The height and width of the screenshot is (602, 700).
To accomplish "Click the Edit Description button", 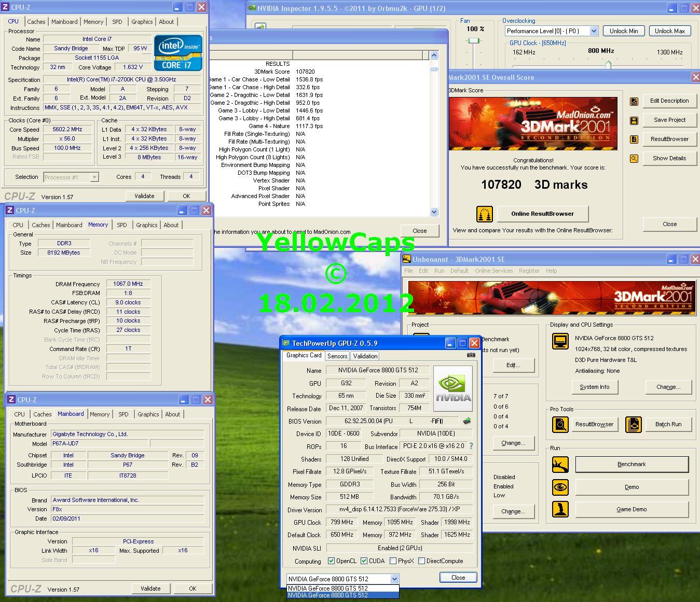I will pyautogui.click(x=669, y=101).
